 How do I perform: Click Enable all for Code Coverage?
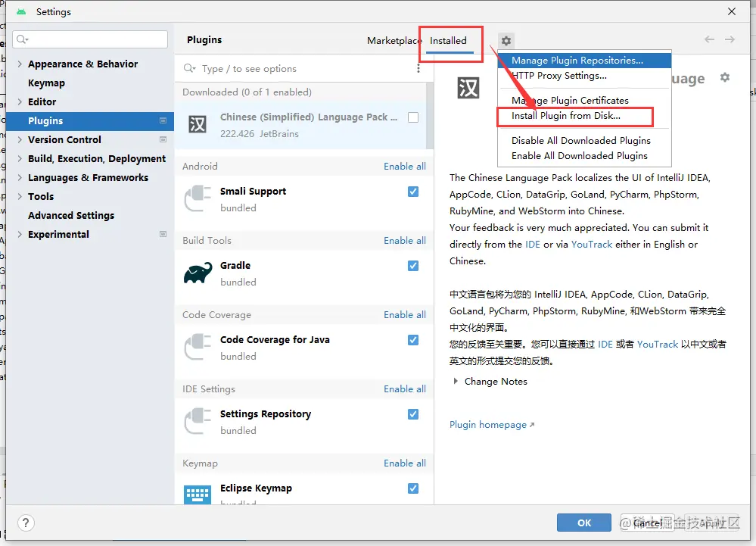(x=405, y=315)
